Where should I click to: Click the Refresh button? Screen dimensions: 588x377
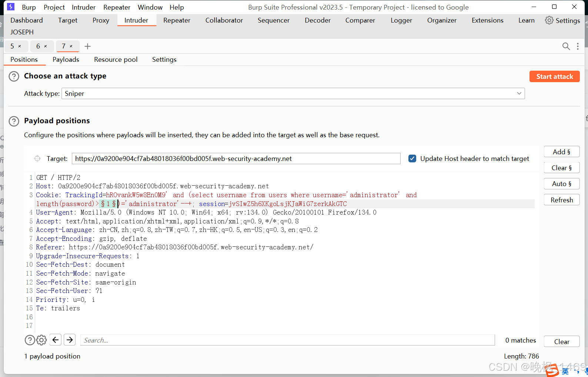[561, 200]
